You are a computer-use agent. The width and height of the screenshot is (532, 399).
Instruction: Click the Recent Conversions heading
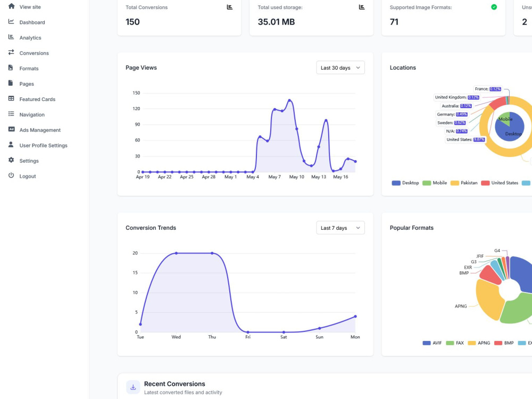(x=174, y=384)
